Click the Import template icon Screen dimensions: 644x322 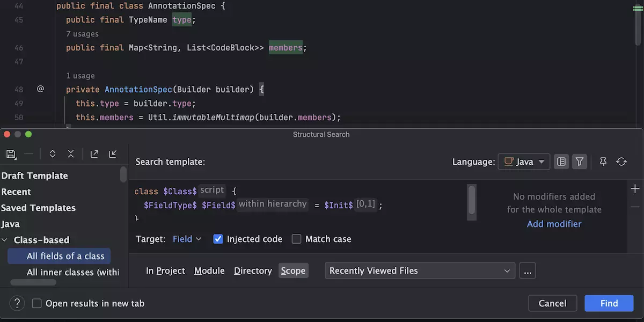[x=113, y=154]
